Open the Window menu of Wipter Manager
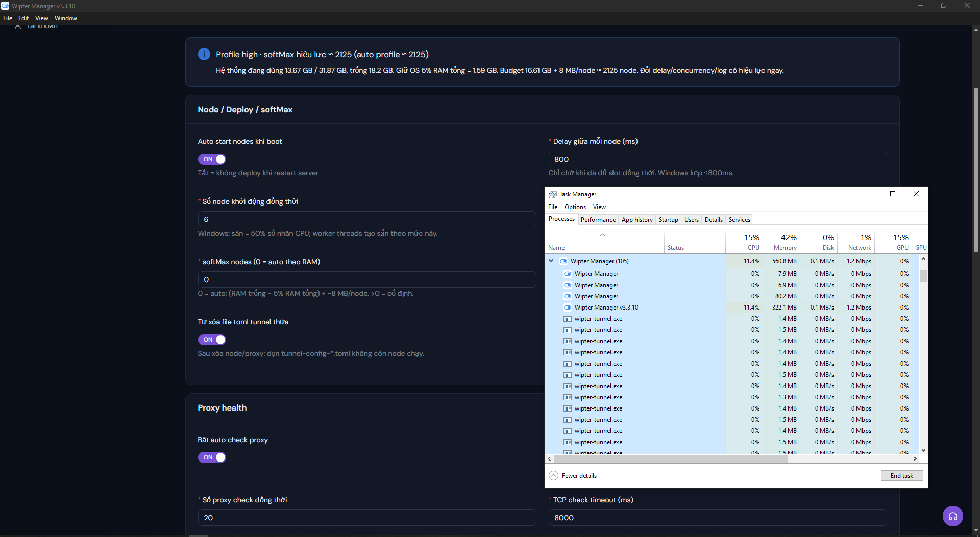This screenshot has height=537, width=980. pos(66,18)
